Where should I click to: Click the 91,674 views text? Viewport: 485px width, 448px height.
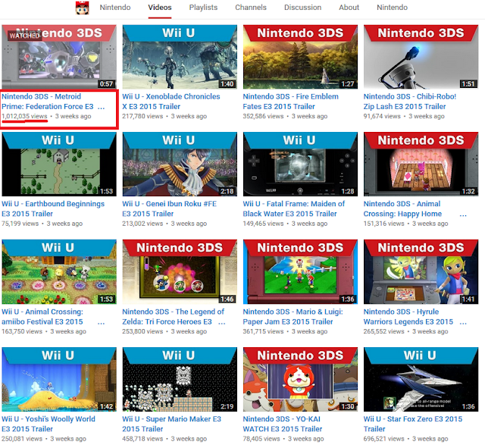(x=382, y=116)
